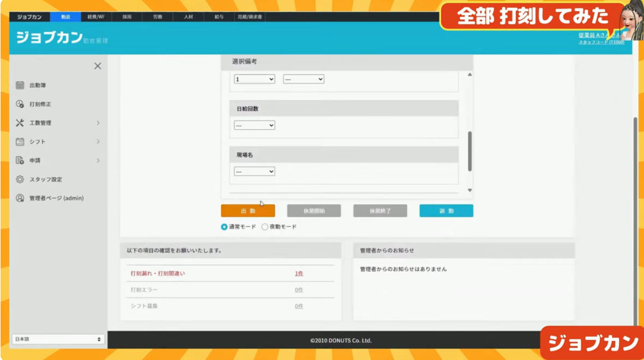Click the シフト募集 row text
Viewport: 644px width, 360px height.
(x=144, y=306)
